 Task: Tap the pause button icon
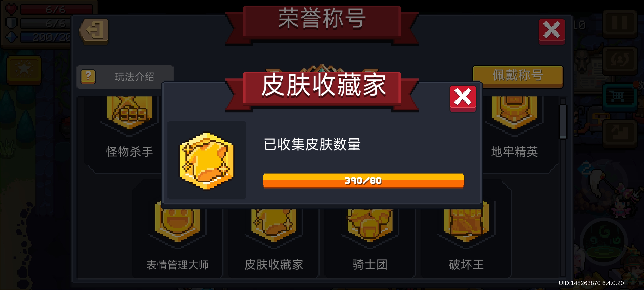tap(619, 23)
